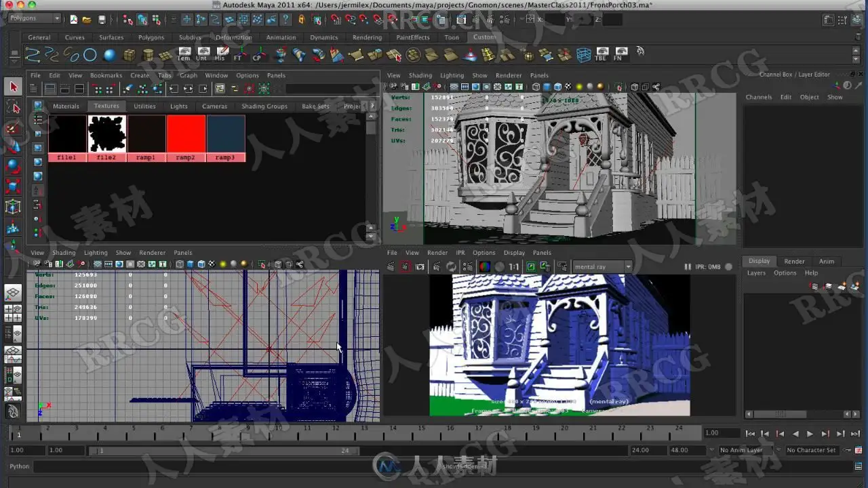Activate the Paint selection tool
868x488 pixels.
coord(13,127)
